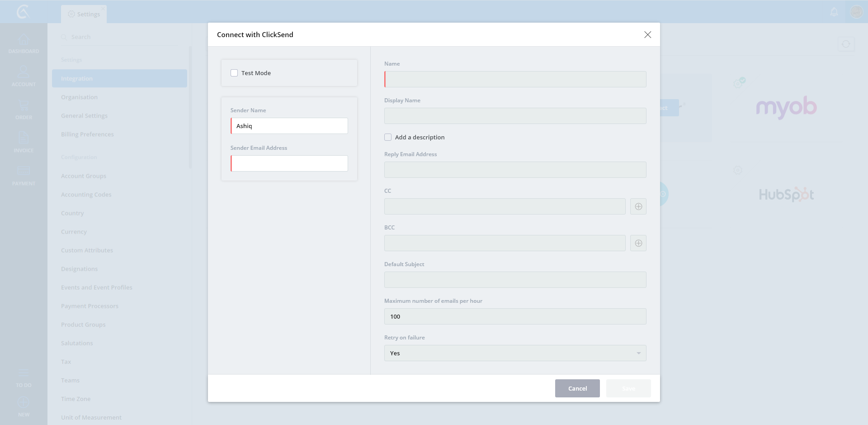This screenshot has height=425, width=868.
Task: Click the Save button
Action: pyautogui.click(x=628, y=388)
